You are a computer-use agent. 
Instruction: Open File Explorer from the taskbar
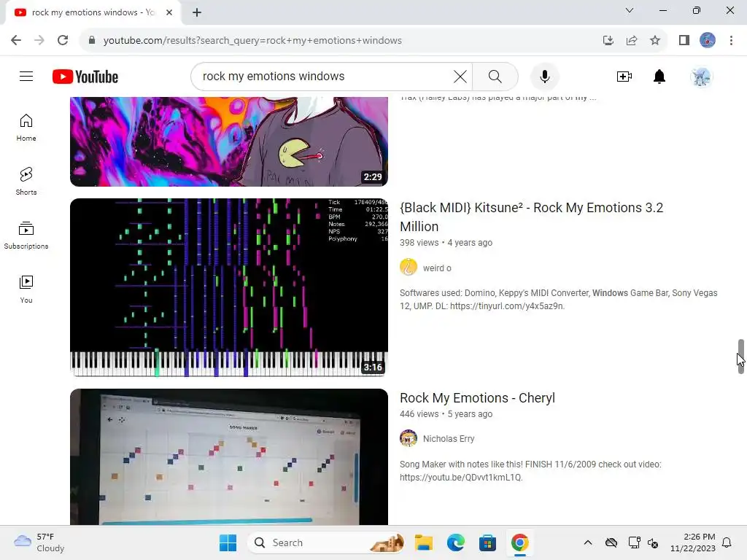click(x=424, y=542)
